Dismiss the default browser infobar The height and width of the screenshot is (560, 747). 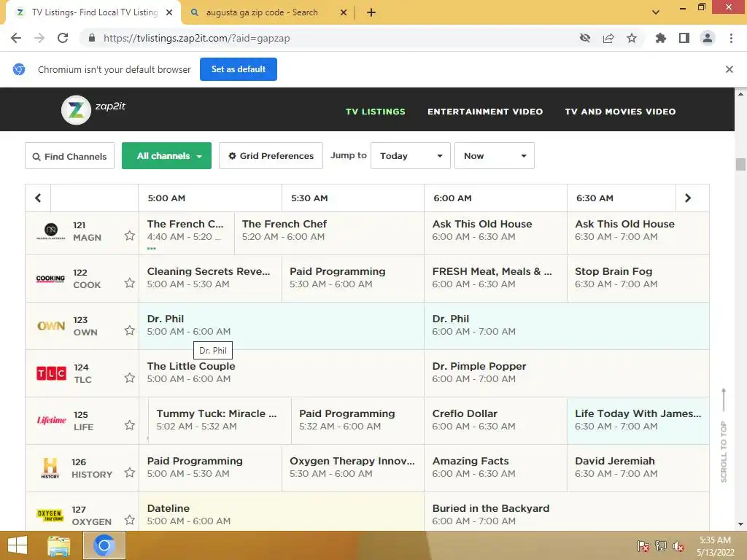(x=729, y=69)
